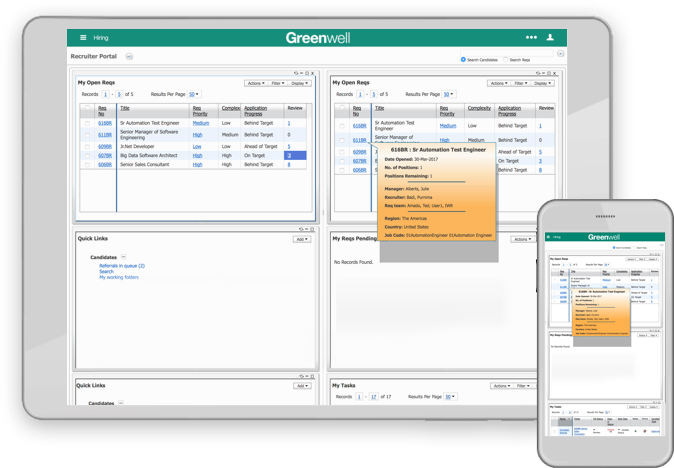Open My working folders link
The image size is (674, 468).
119,278
